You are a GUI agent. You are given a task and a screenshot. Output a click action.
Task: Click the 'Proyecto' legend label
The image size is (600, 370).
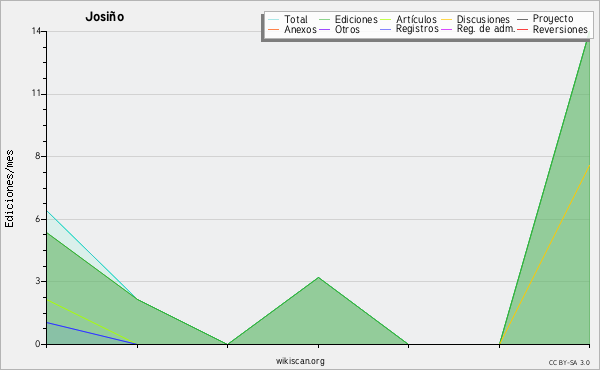click(553, 19)
